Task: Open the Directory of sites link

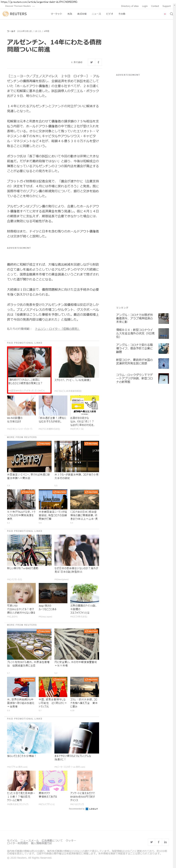Action: [x=130, y=6]
